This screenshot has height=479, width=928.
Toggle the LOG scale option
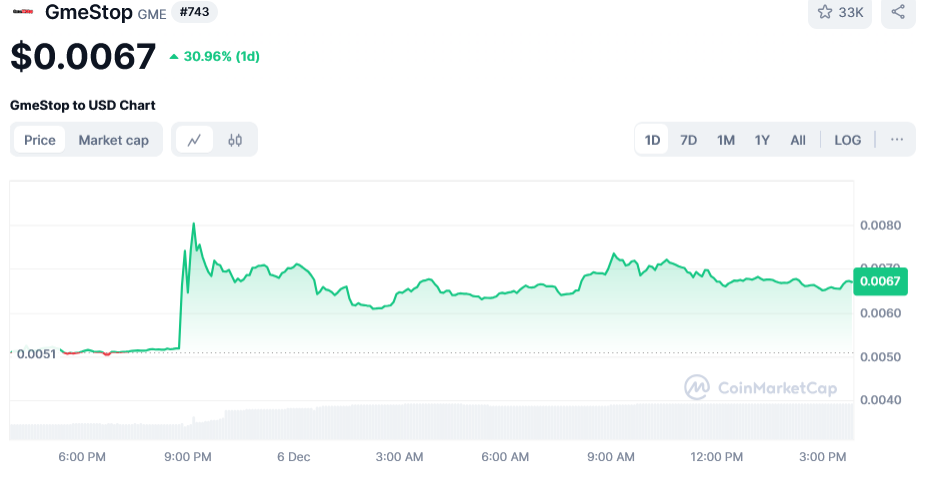click(848, 140)
